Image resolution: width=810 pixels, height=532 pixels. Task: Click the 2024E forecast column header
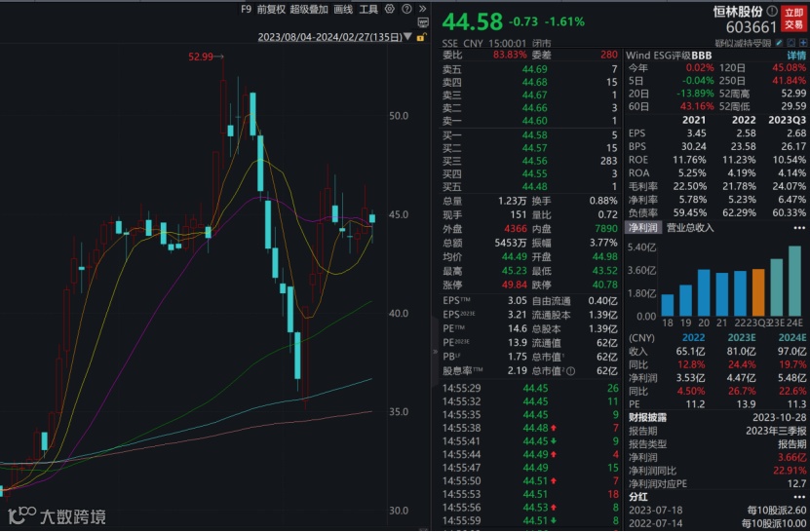point(792,338)
